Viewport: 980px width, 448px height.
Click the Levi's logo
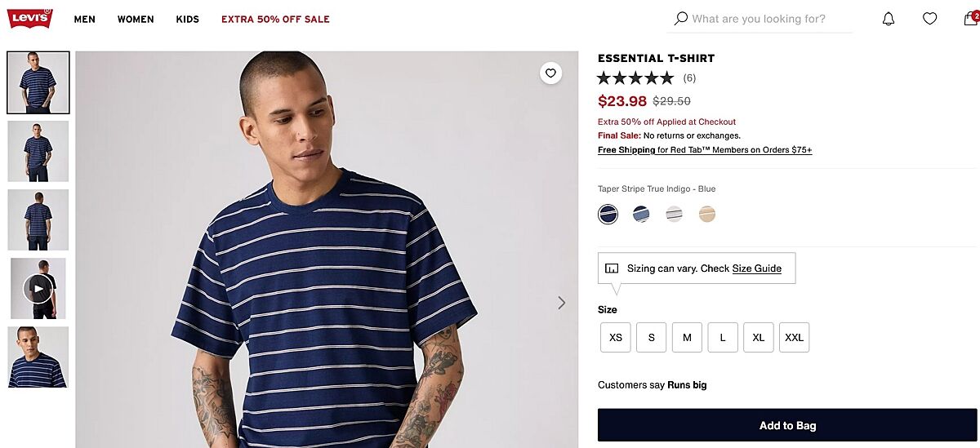30,18
